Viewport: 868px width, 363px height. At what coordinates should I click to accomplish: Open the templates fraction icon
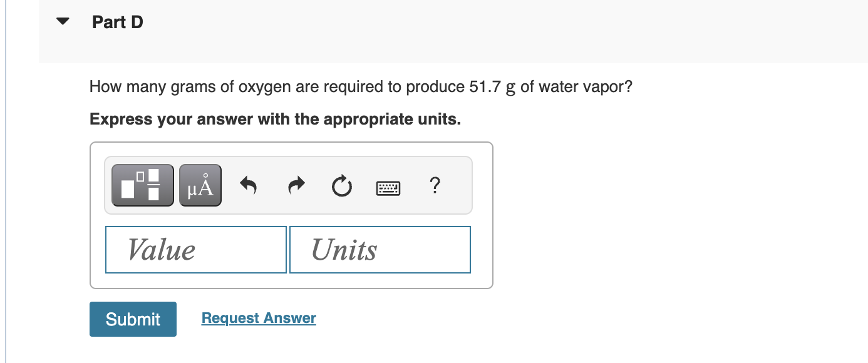[x=143, y=185]
